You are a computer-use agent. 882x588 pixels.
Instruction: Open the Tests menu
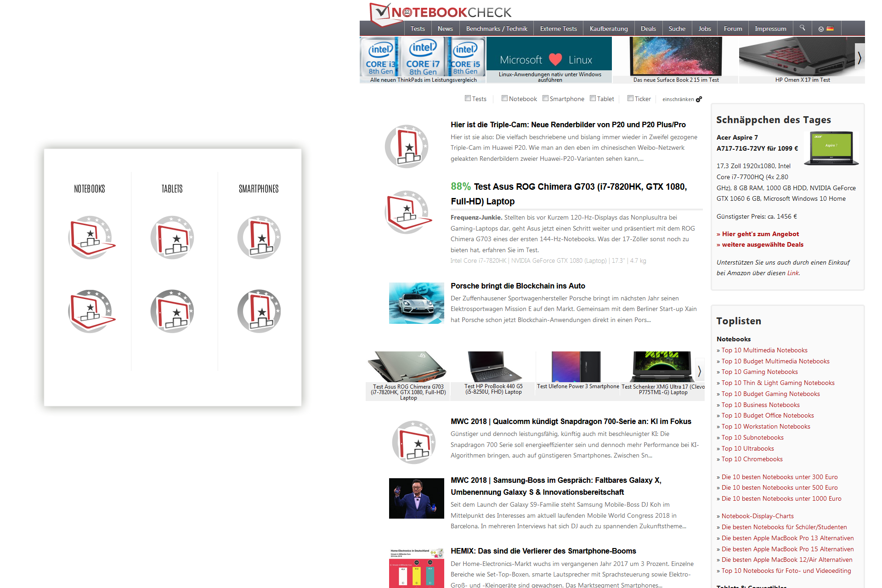coord(418,28)
